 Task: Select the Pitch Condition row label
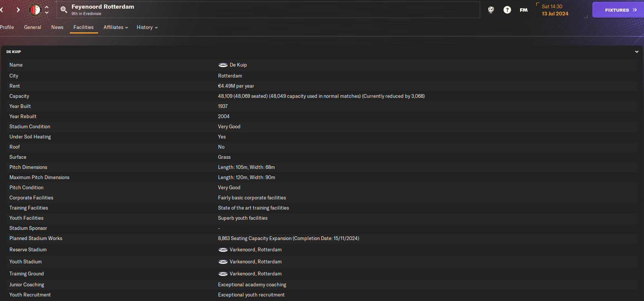(x=26, y=188)
